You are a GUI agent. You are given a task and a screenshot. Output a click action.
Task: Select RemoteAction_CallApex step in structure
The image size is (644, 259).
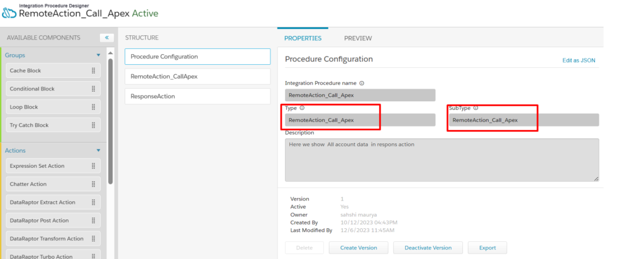point(197,76)
